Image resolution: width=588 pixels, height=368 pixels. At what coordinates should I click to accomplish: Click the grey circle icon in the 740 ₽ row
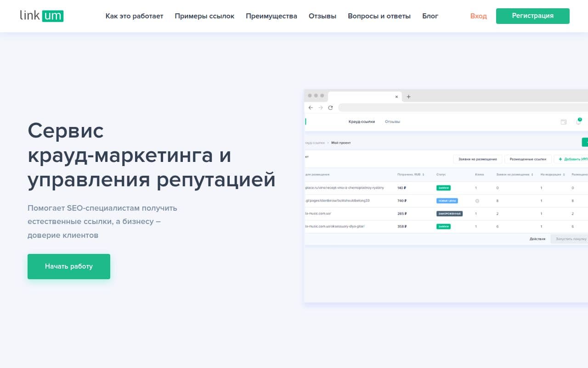pos(477,201)
